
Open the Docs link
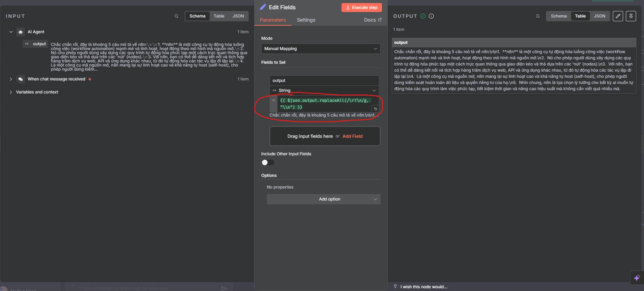[372, 20]
